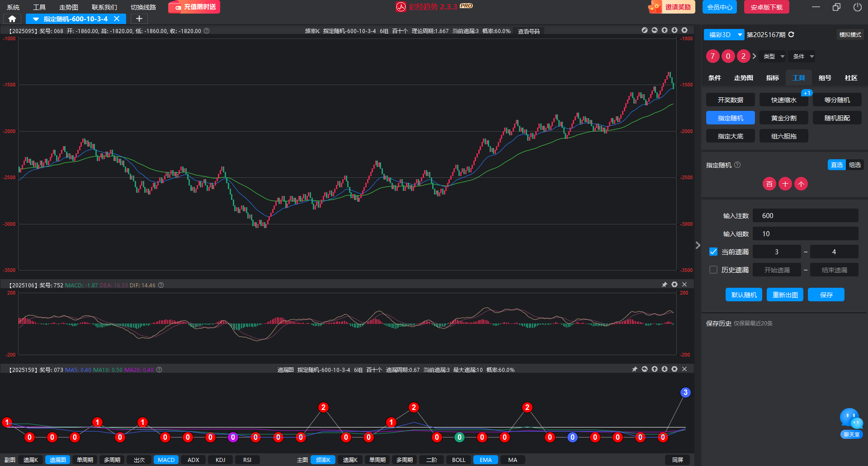Expand the arrow after number balls
The height and width of the screenshot is (466, 868).
pyautogui.click(x=754, y=56)
